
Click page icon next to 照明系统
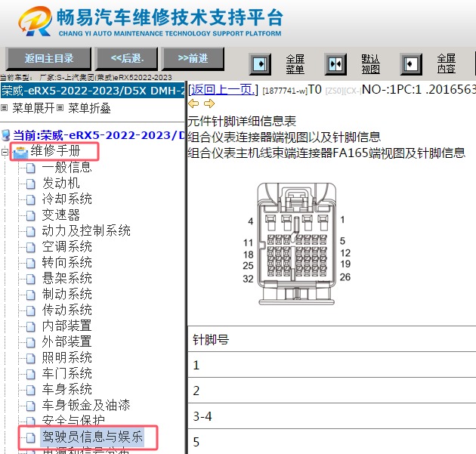point(31,358)
